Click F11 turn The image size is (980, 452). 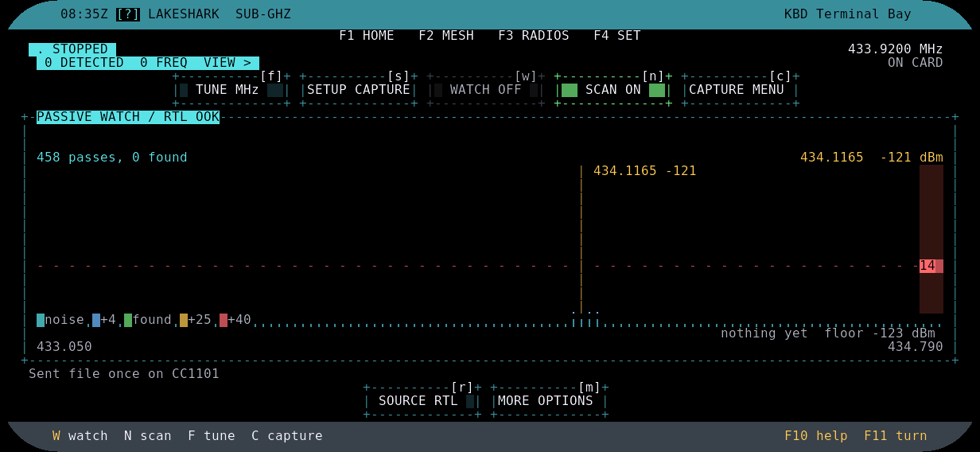pos(896,436)
